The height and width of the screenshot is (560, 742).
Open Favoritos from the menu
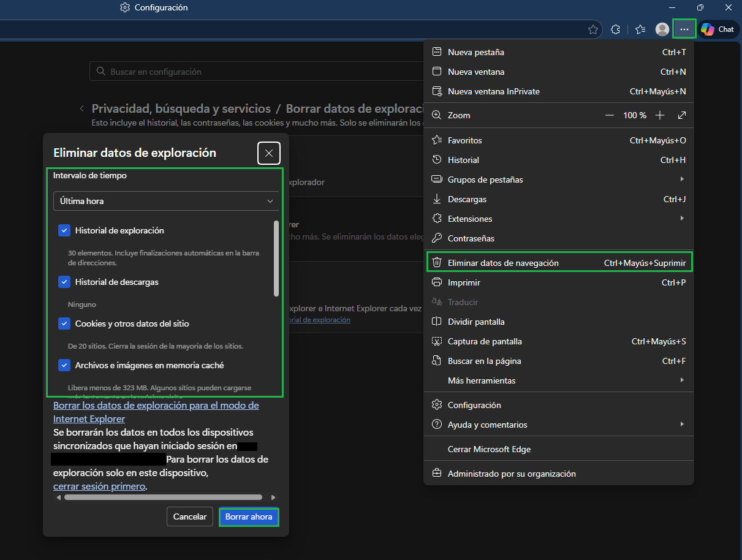[559, 140]
